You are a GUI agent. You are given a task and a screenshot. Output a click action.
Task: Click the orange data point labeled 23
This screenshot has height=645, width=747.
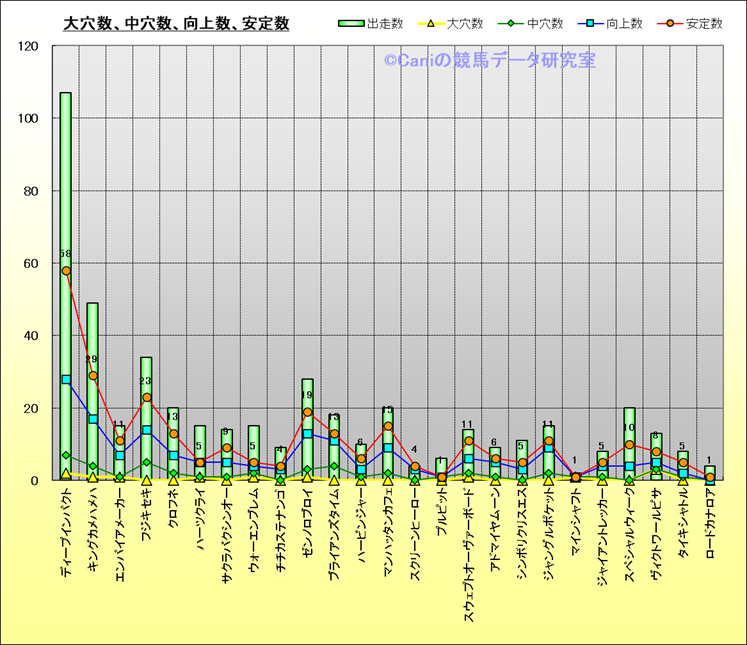(147, 397)
